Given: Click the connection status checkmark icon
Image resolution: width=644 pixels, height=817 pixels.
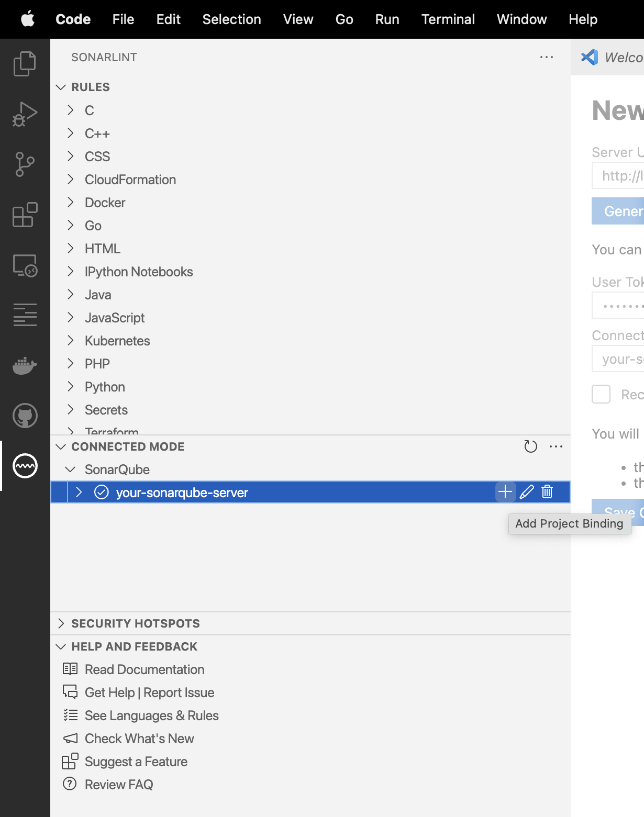Looking at the screenshot, I should (x=102, y=492).
